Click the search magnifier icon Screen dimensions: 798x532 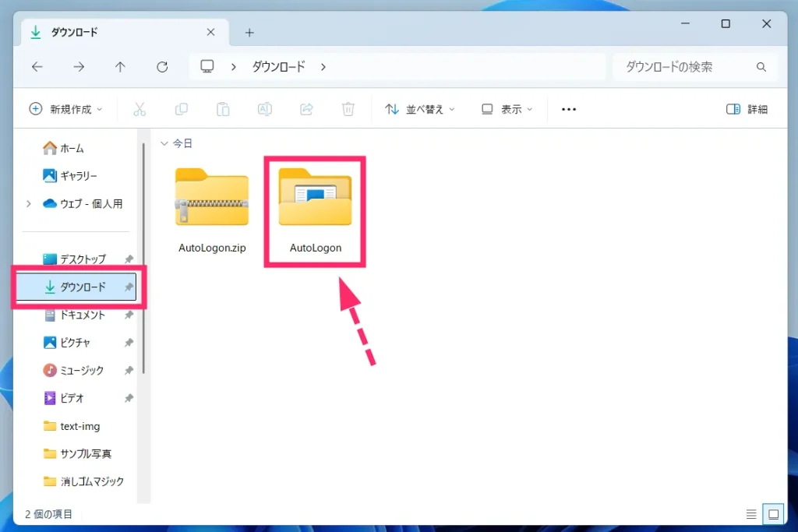pos(761,67)
